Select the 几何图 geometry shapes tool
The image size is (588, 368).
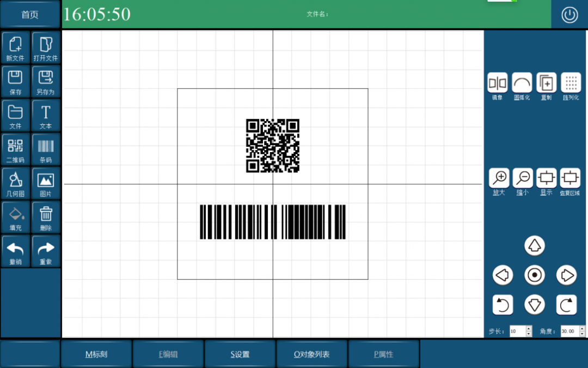pyautogui.click(x=15, y=183)
